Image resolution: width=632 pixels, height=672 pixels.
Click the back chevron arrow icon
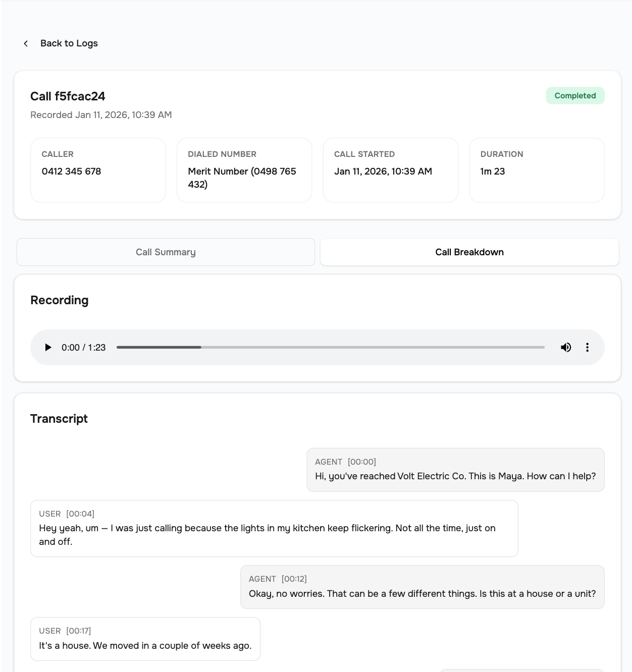[26, 43]
